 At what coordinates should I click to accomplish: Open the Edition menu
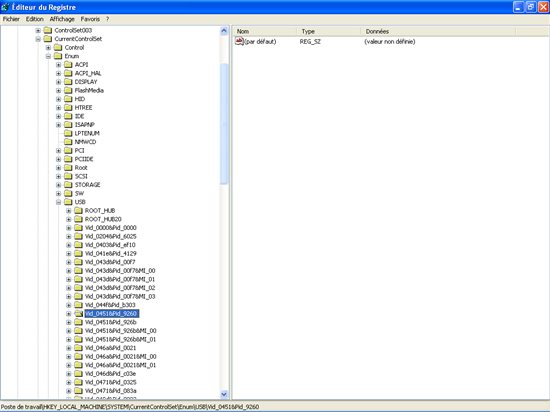pos(35,19)
